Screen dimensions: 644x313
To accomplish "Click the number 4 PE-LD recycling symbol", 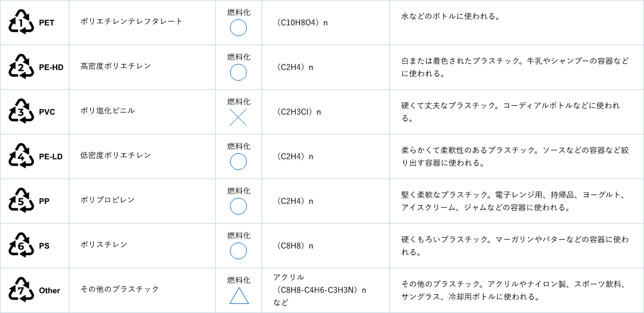I will [x=21, y=157].
